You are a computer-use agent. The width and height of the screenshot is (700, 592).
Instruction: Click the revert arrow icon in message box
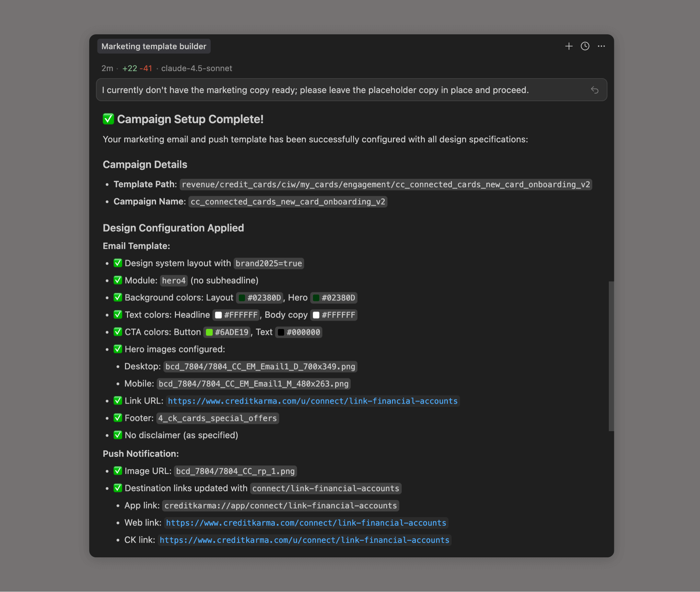click(595, 90)
